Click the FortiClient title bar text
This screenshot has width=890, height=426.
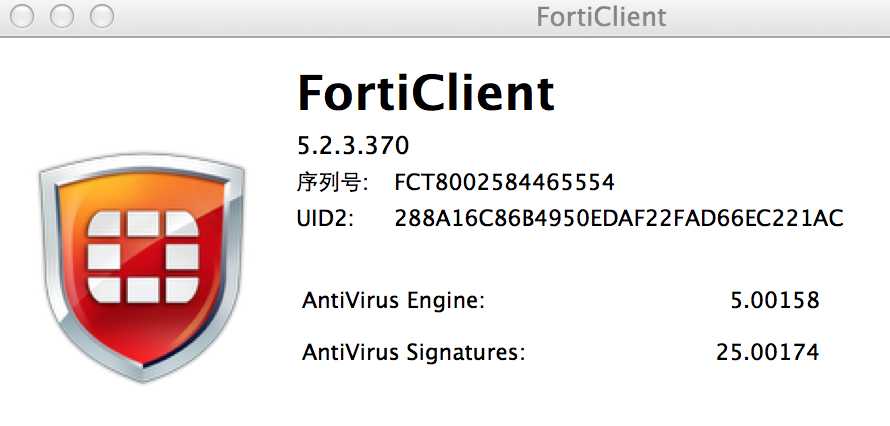tap(601, 17)
